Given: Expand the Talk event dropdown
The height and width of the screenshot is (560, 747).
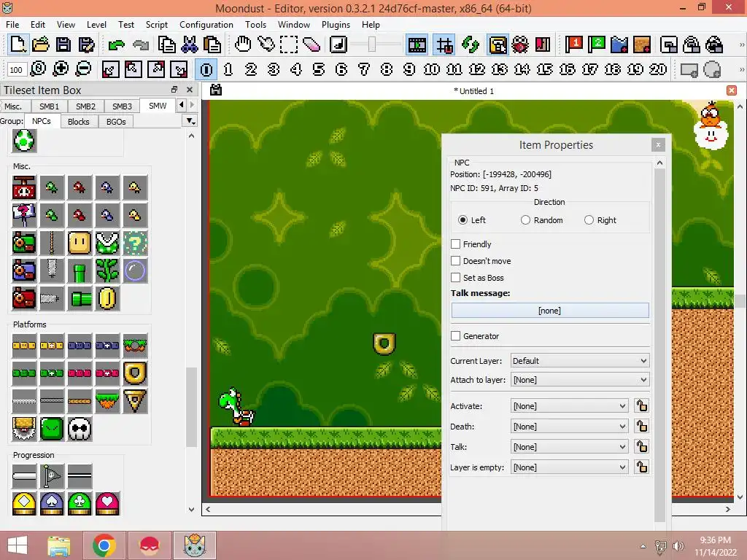Looking at the screenshot, I should [x=569, y=447].
